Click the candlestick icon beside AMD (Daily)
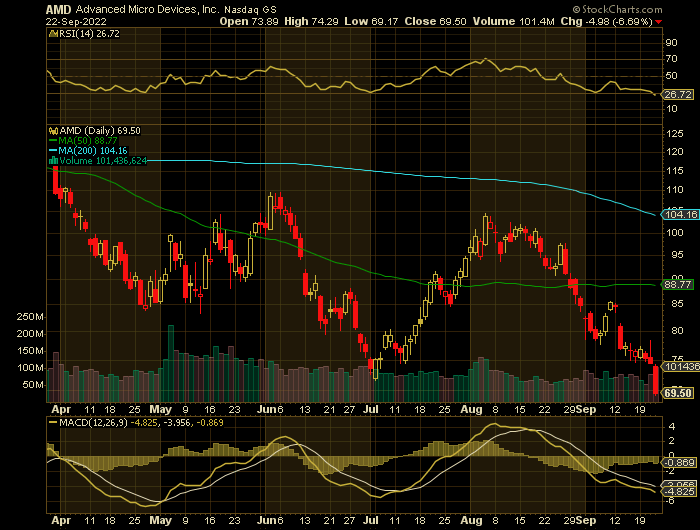Image resolution: width=700 pixels, height=530 pixels. click(53, 131)
